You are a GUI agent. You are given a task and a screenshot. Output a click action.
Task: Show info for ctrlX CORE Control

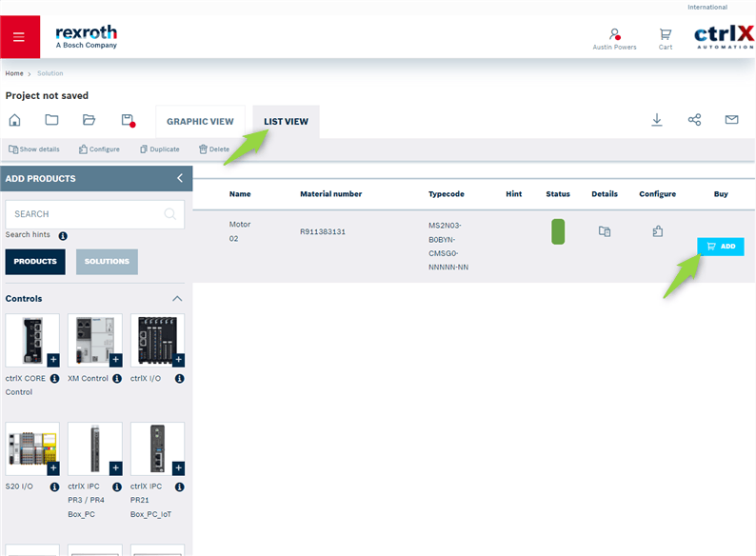point(55,379)
